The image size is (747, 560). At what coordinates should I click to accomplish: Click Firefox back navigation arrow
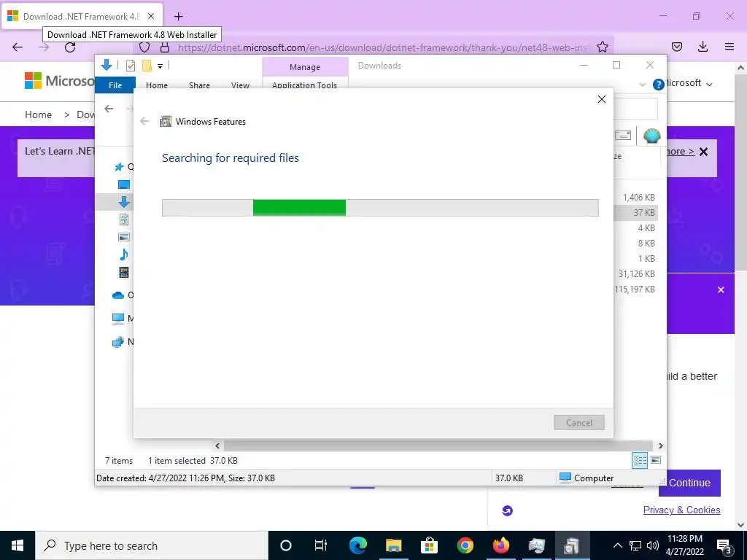click(18, 47)
